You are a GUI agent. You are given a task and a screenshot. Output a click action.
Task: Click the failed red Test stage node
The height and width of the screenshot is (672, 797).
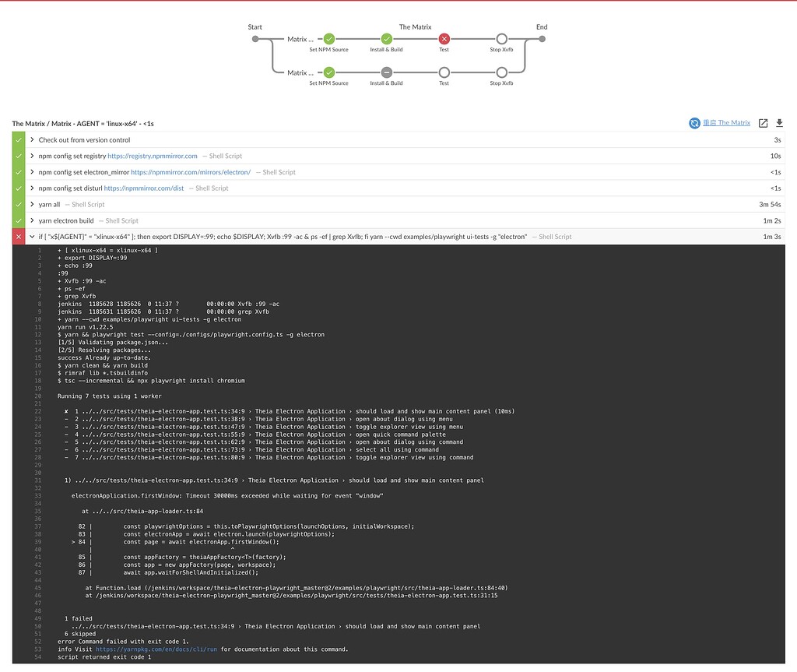pos(444,37)
